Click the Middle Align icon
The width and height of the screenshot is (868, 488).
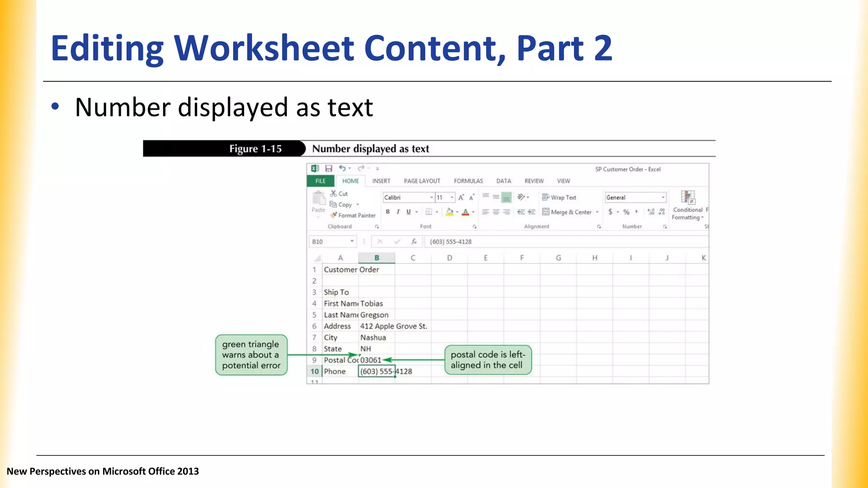click(x=496, y=197)
